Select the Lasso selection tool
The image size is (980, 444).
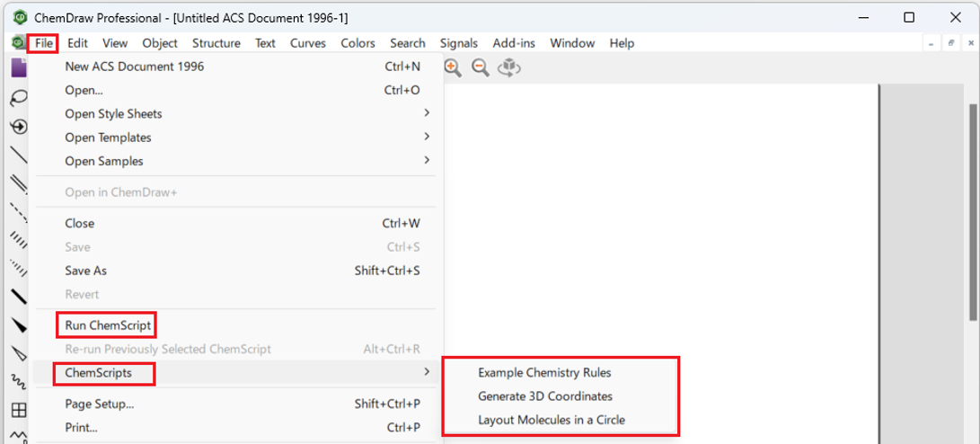click(18, 97)
